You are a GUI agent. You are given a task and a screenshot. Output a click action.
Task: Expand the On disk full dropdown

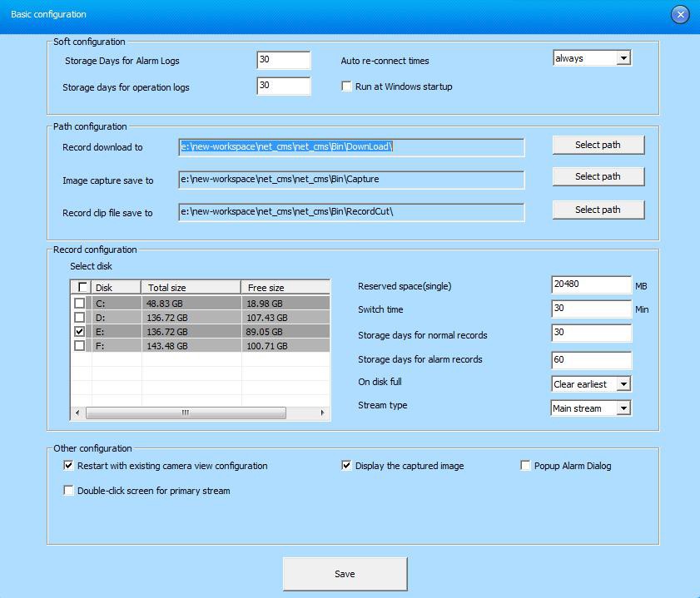coord(623,384)
